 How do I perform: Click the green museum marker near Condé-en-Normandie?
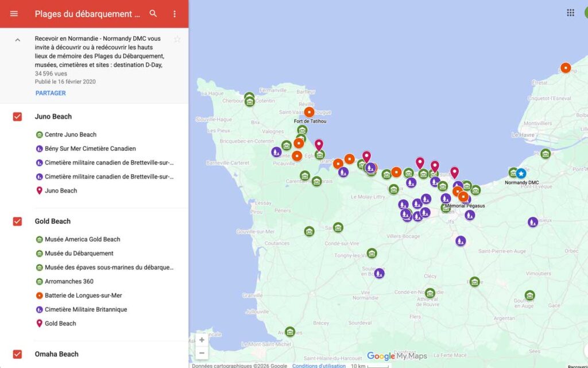430,293
